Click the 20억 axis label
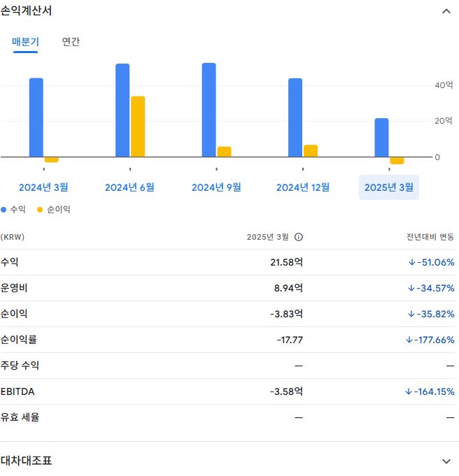The image size is (459, 476). (444, 121)
